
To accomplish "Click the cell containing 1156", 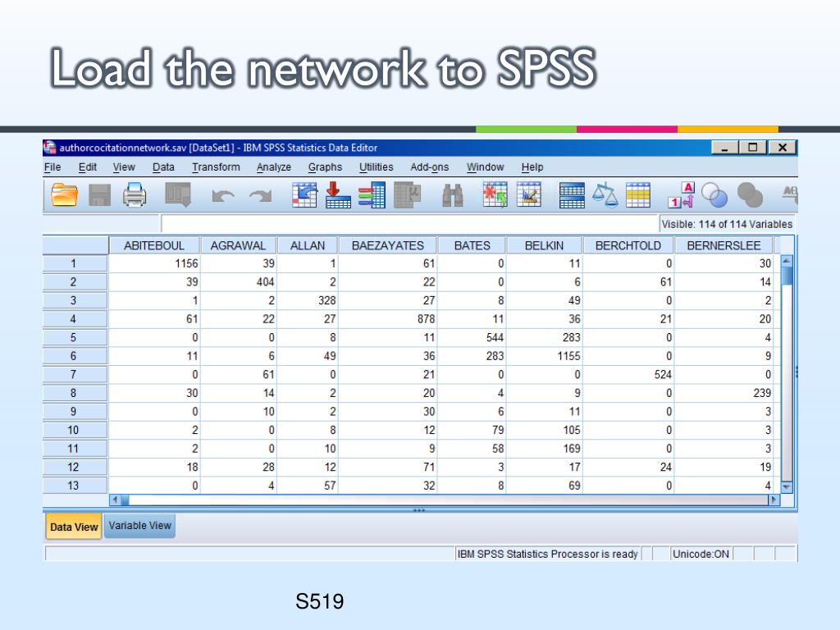I will (154, 263).
